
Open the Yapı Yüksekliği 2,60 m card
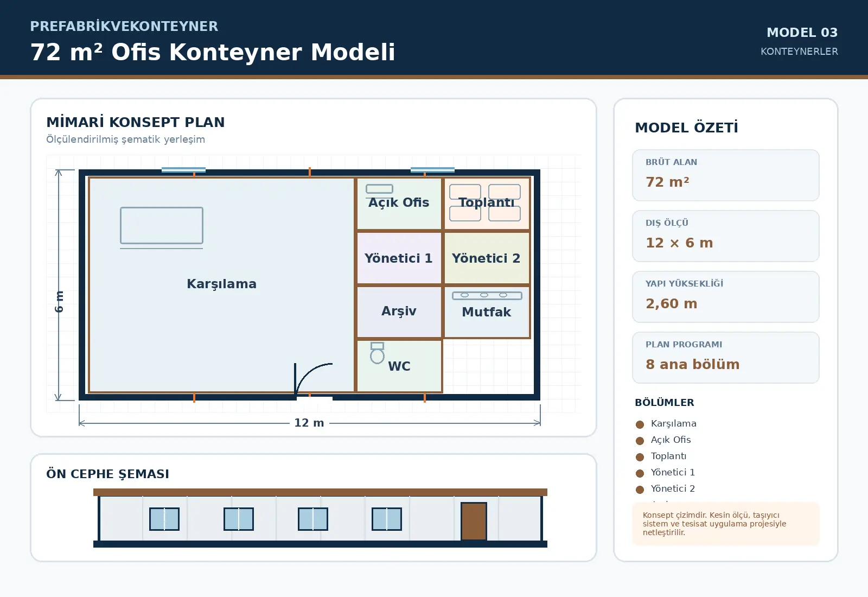[726, 297]
